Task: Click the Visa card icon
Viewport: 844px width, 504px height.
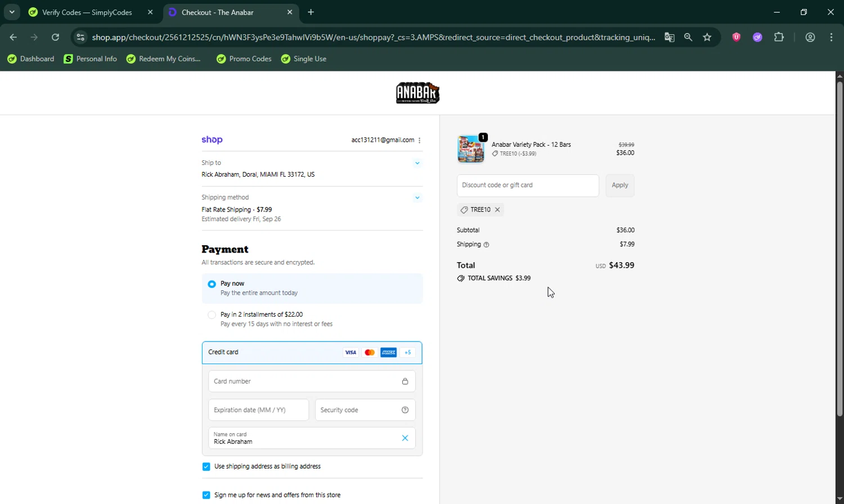Action: tap(351, 353)
